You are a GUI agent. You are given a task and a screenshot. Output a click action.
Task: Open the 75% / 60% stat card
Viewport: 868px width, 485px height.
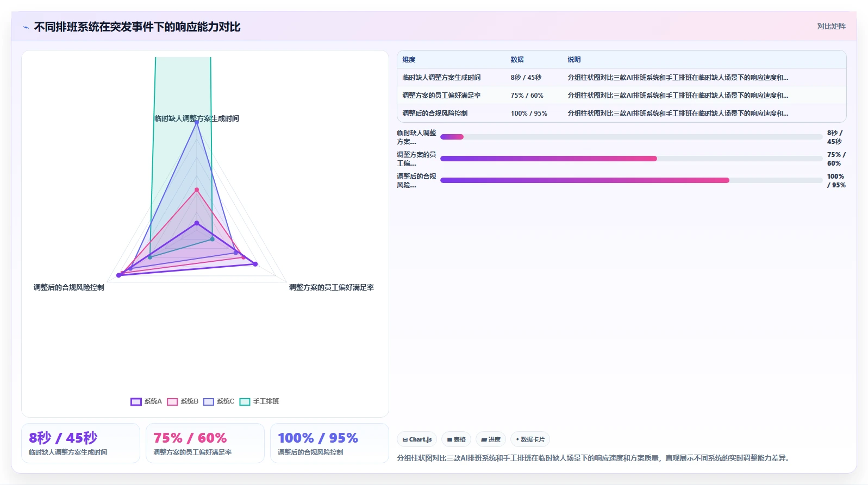(205, 443)
